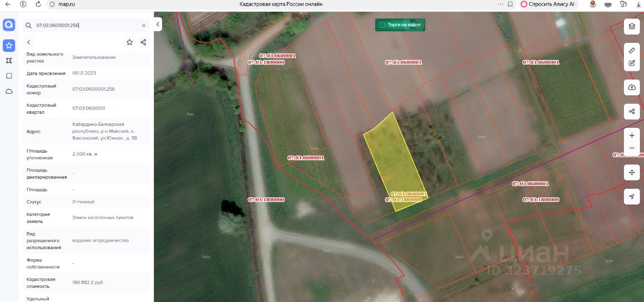The image size is (644, 302).
Task: Open the map layers switcher
Action: tap(632, 27)
